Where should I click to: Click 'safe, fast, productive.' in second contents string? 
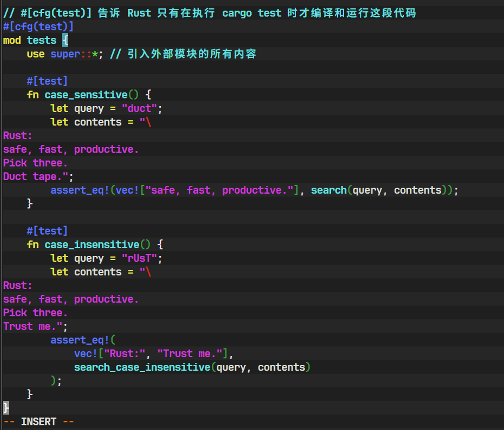tap(70, 299)
